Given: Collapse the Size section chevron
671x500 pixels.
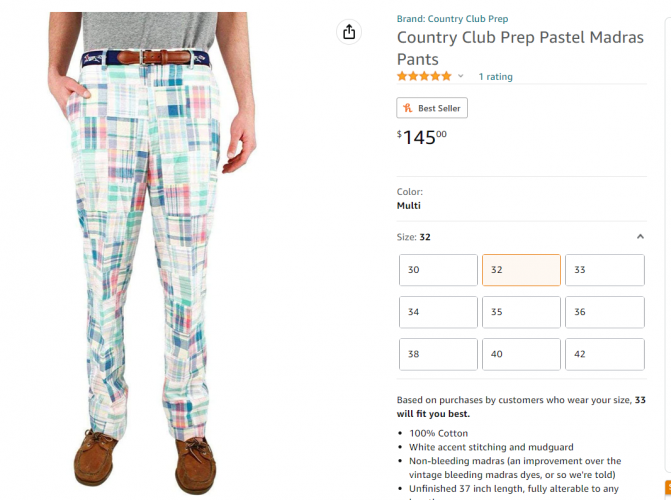Looking at the screenshot, I should [x=640, y=237].
